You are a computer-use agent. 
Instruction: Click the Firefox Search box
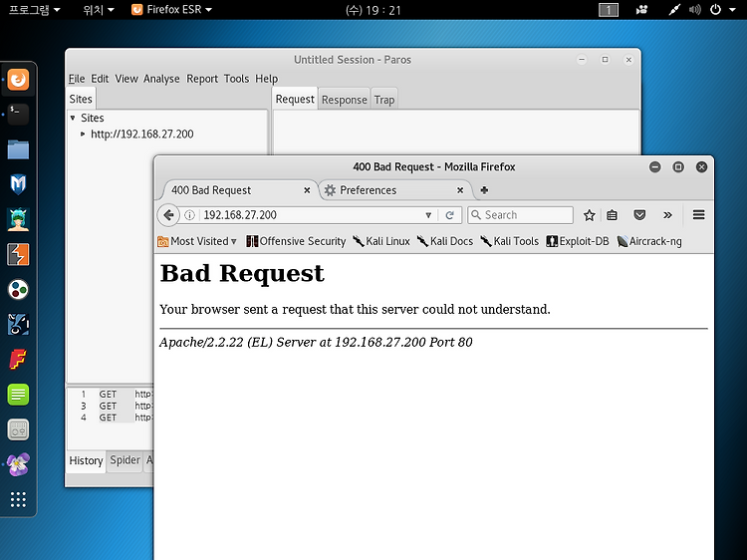(x=520, y=215)
